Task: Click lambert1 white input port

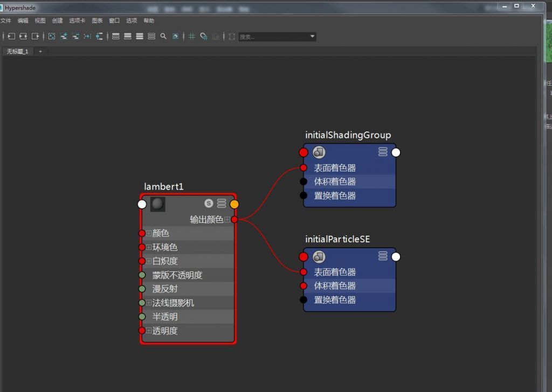Action: click(x=142, y=204)
